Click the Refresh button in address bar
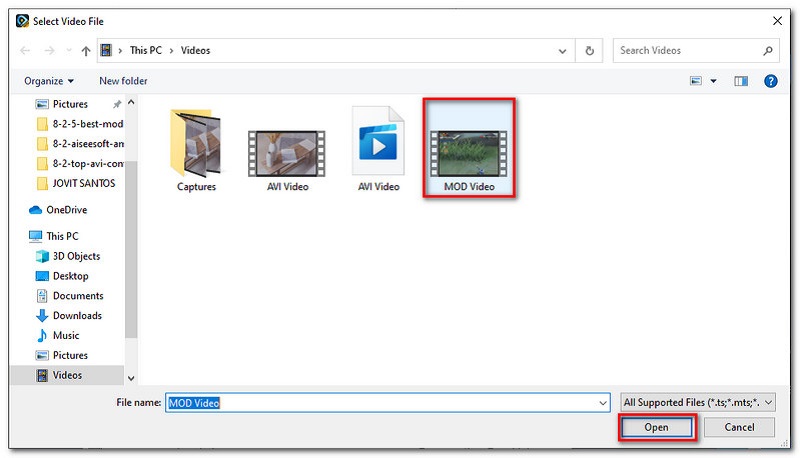Image resolution: width=800 pixels, height=458 pixels. pyautogui.click(x=590, y=50)
